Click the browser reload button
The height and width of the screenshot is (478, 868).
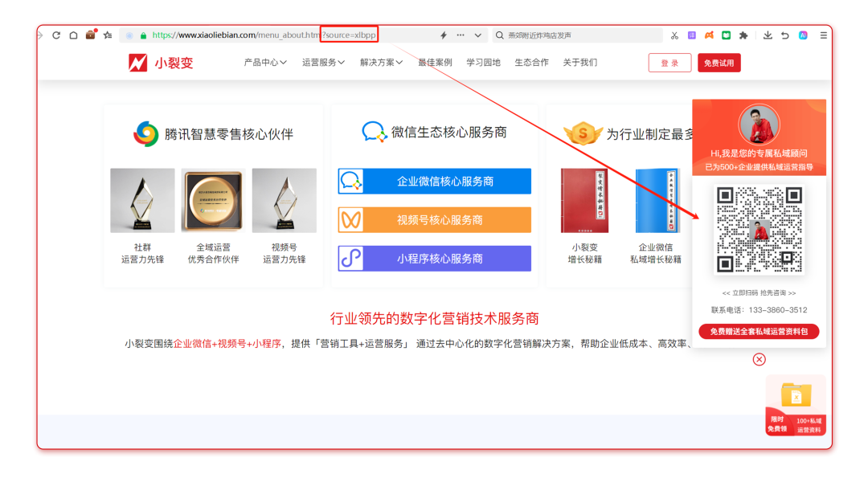pos(56,35)
